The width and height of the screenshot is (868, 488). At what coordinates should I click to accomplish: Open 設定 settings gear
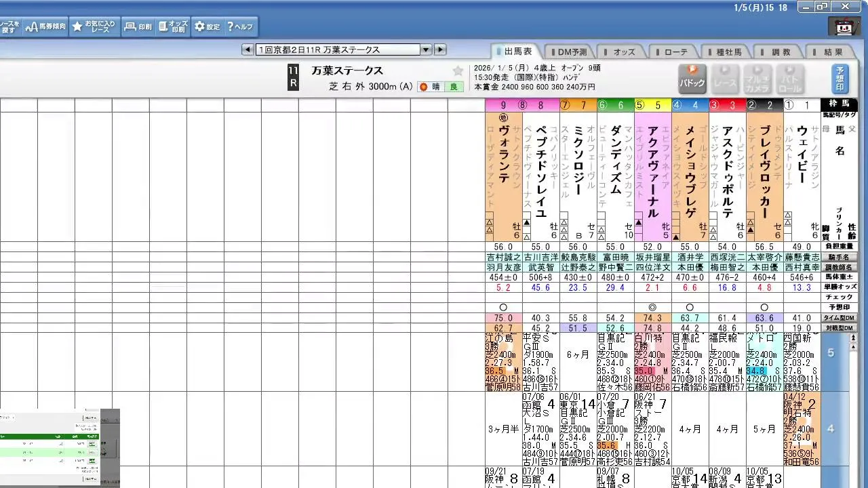tap(207, 26)
